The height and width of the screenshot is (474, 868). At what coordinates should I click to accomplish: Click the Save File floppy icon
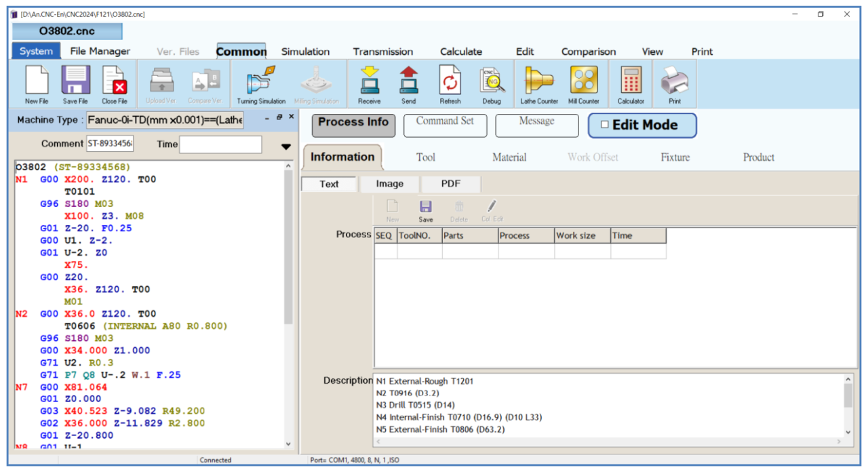75,83
